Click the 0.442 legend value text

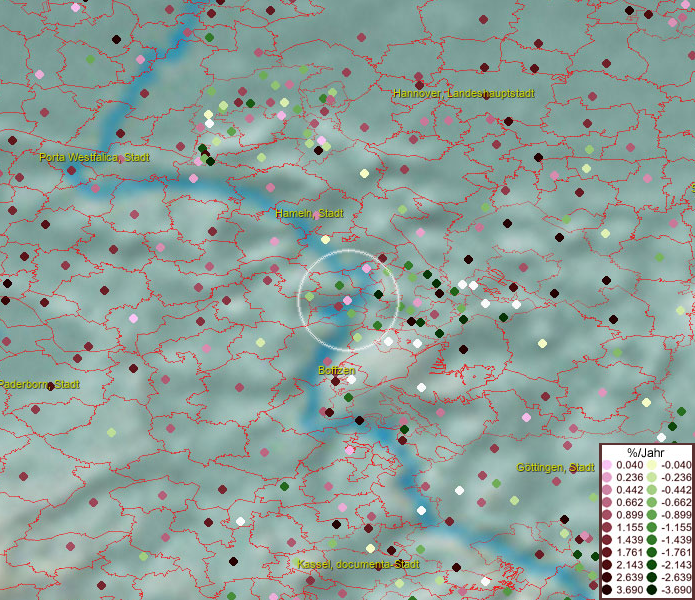[x=629, y=490]
